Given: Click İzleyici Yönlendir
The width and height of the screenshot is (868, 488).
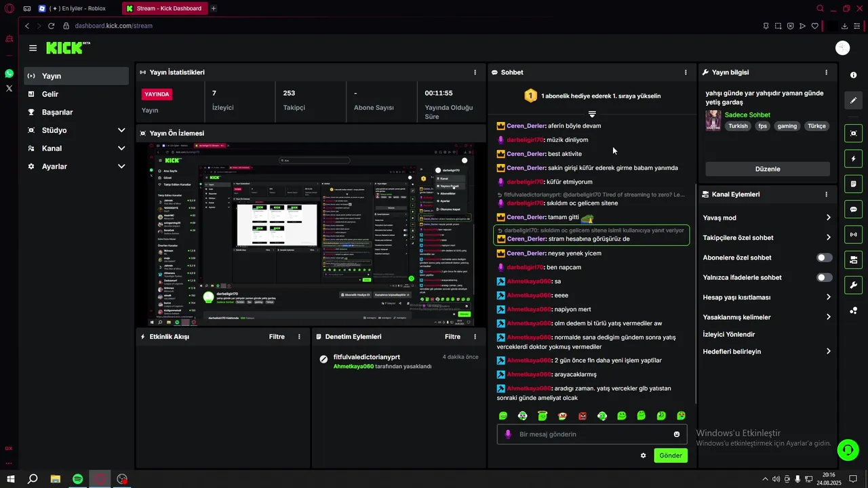Looking at the screenshot, I should [x=729, y=334].
